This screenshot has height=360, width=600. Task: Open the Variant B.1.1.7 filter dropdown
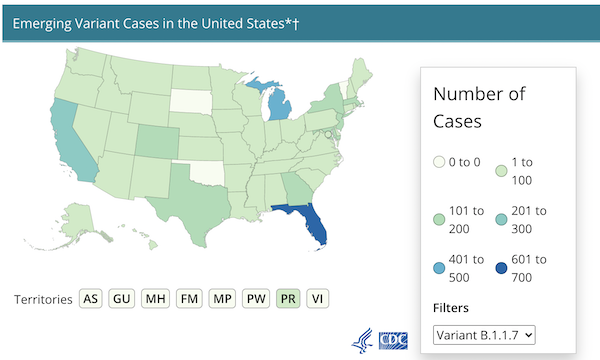[484, 335]
